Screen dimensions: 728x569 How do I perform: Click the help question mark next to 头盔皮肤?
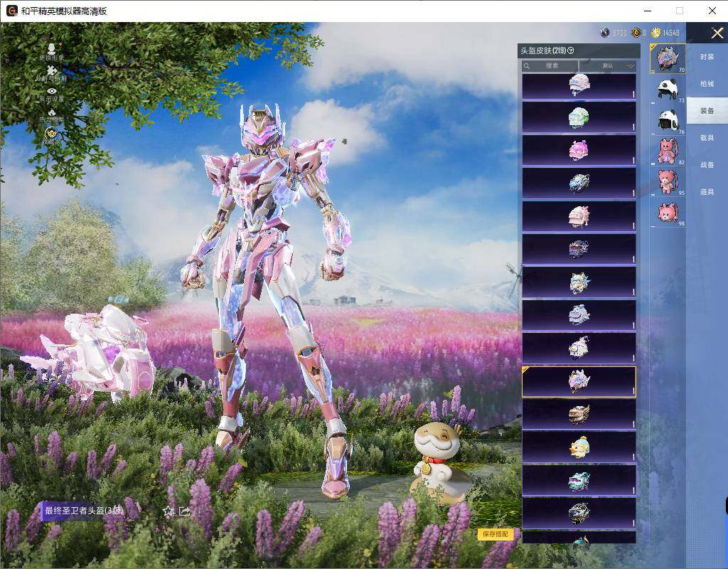coord(571,50)
